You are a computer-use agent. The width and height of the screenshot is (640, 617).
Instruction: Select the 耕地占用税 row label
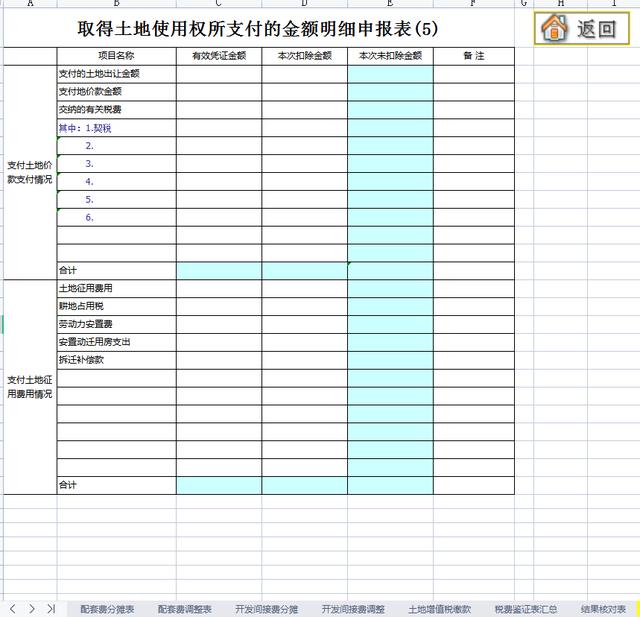(x=116, y=307)
